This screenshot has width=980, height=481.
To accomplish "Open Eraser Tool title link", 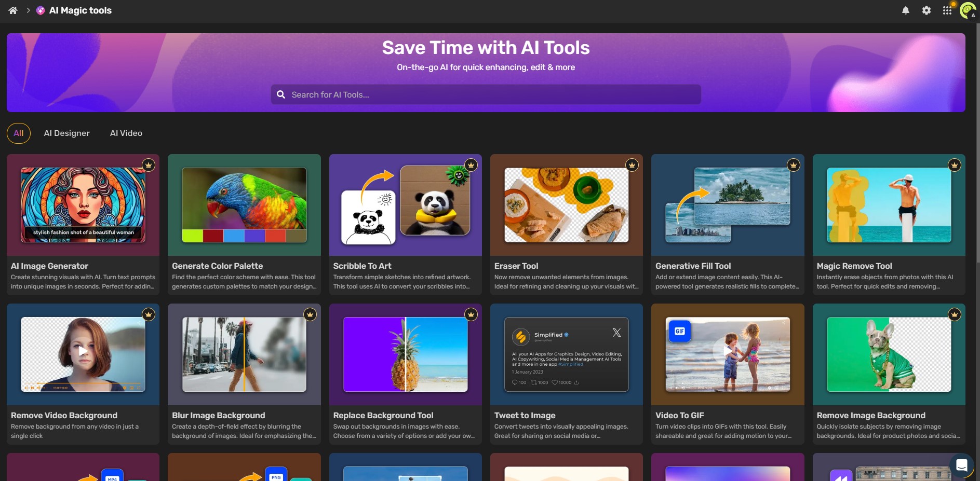I will pos(516,266).
